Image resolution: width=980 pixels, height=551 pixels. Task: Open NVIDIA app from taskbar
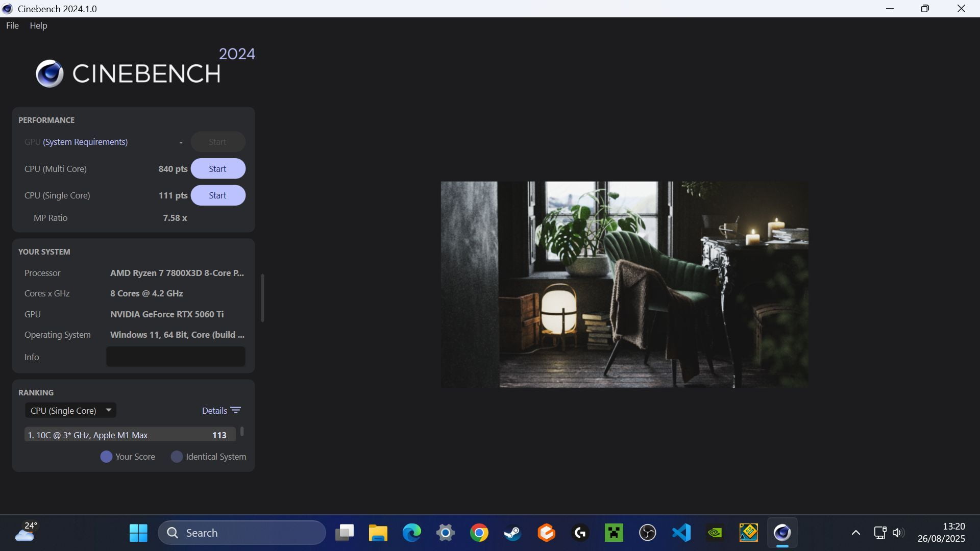(x=715, y=533)
